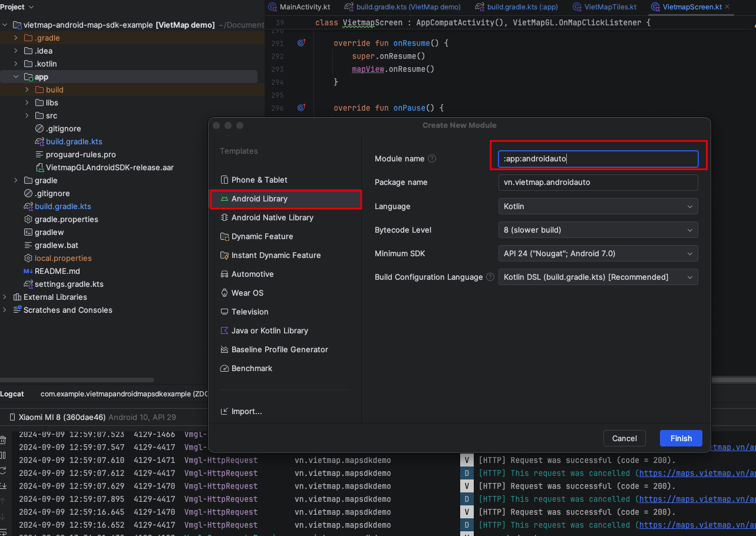Expand the build folder under app

pyautogui.click(x=27, y=90)
